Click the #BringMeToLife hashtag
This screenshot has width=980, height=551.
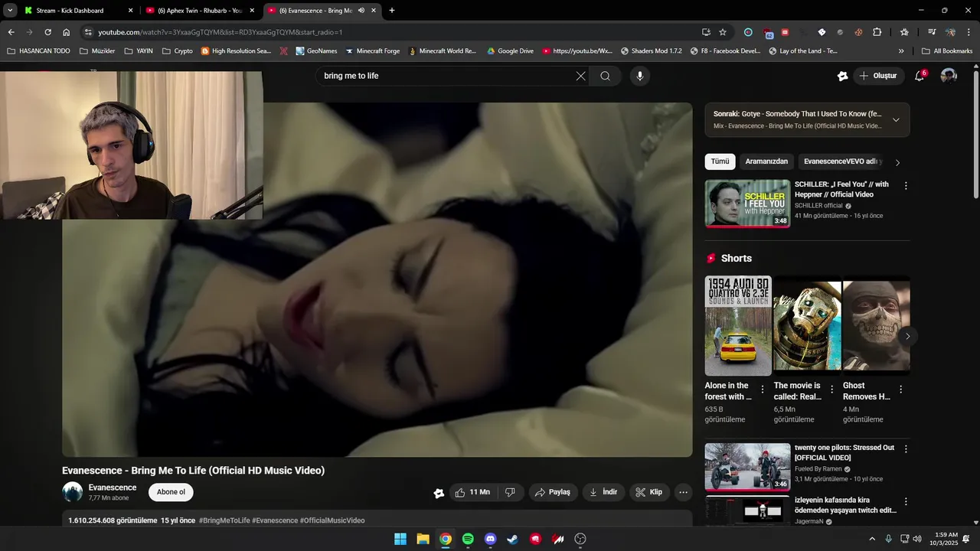(x=224, y=520)
